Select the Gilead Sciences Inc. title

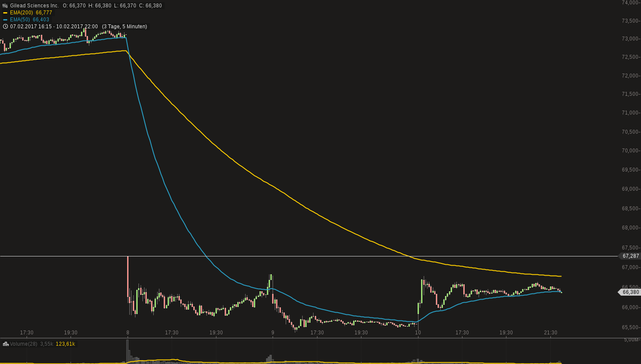34,6
